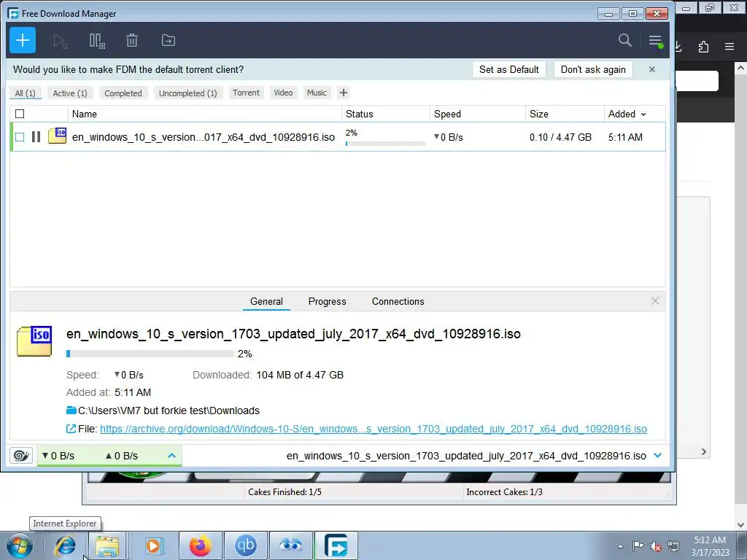Screen dimensions: 747x560
Task: Click the 2% progress bar in download row
Action: click(385, 144)
